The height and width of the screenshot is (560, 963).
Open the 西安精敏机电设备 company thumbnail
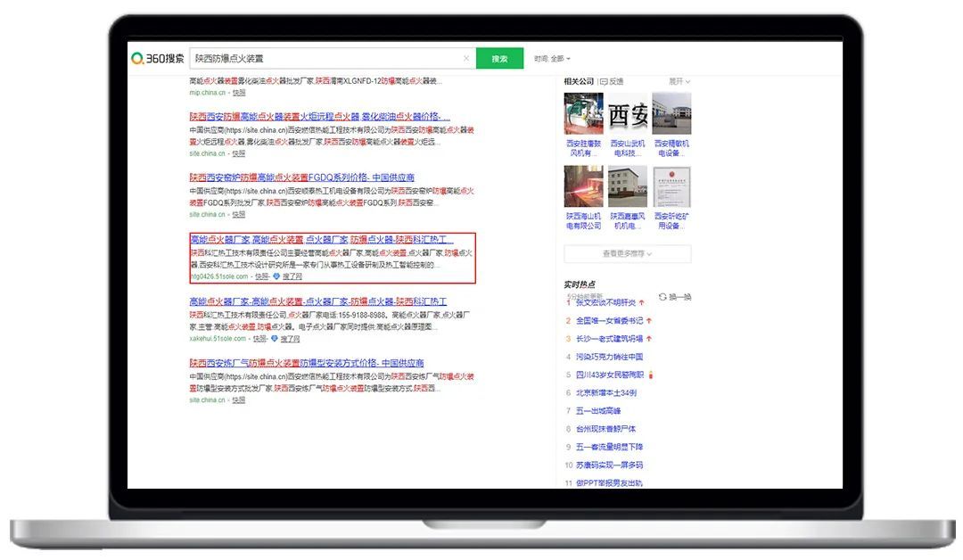click(x=671, y=114)
